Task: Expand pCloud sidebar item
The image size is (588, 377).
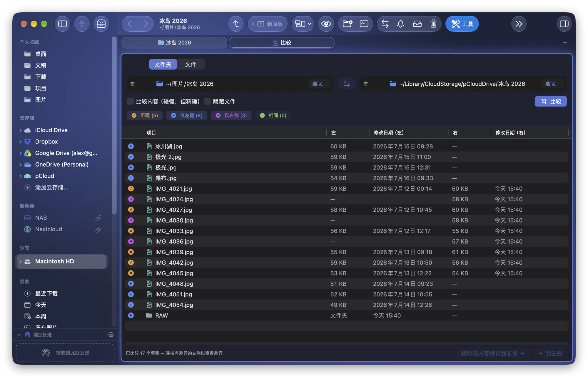Action: point(20,176)
